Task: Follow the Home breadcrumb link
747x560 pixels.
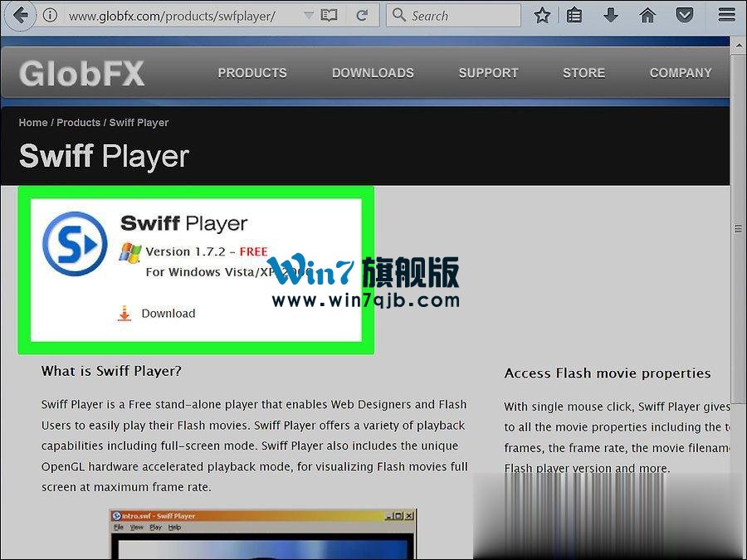Action: tap(33, 123)
